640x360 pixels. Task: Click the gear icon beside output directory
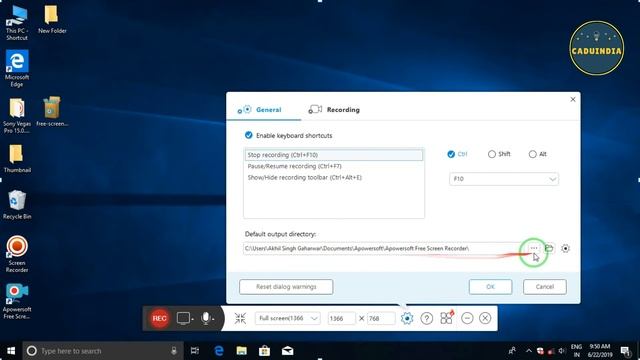[565, 248]
